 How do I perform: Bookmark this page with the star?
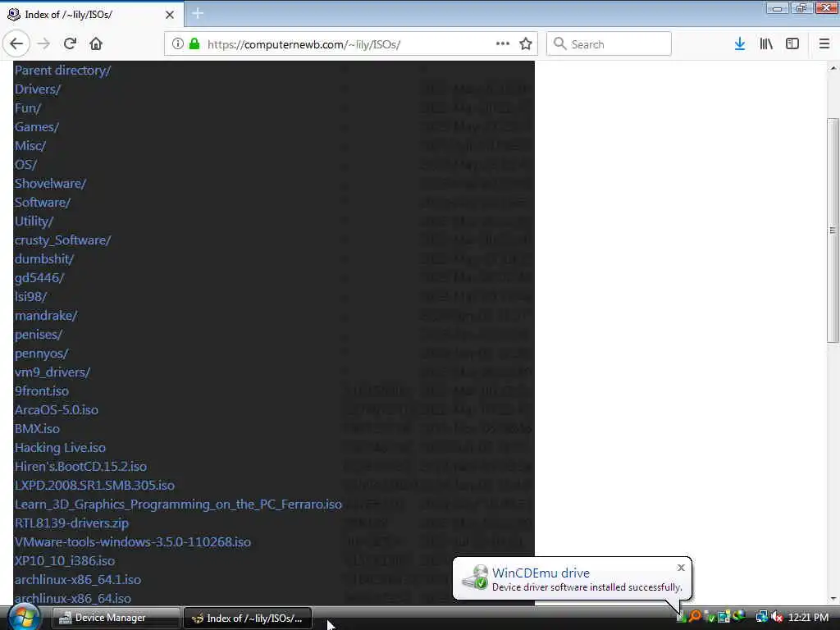526,44
